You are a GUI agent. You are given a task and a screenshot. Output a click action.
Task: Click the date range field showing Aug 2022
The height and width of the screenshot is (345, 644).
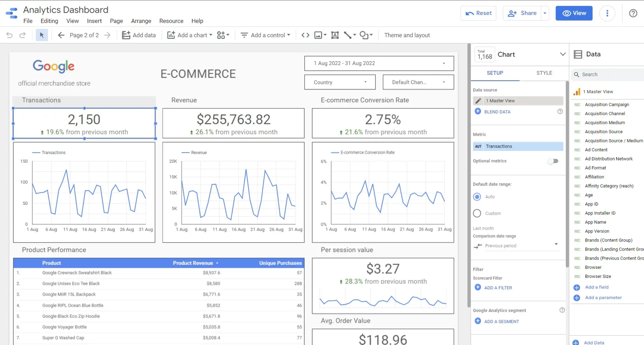tap(379, 63)
